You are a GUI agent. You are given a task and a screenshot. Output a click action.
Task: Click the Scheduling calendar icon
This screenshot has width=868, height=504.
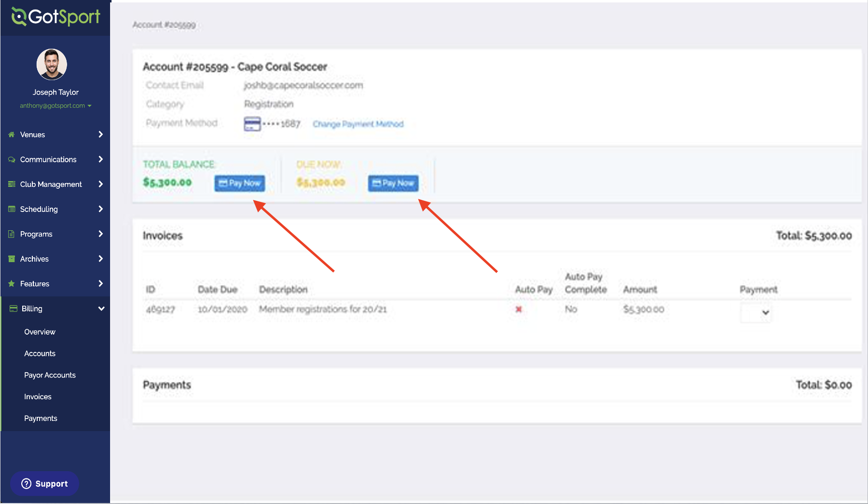point(12,209)
